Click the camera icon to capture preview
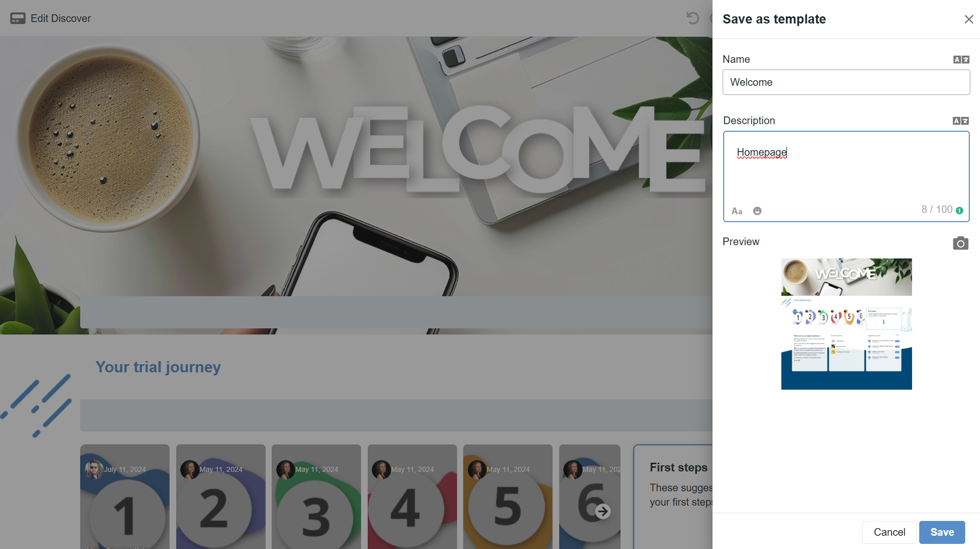 point(960,243)
